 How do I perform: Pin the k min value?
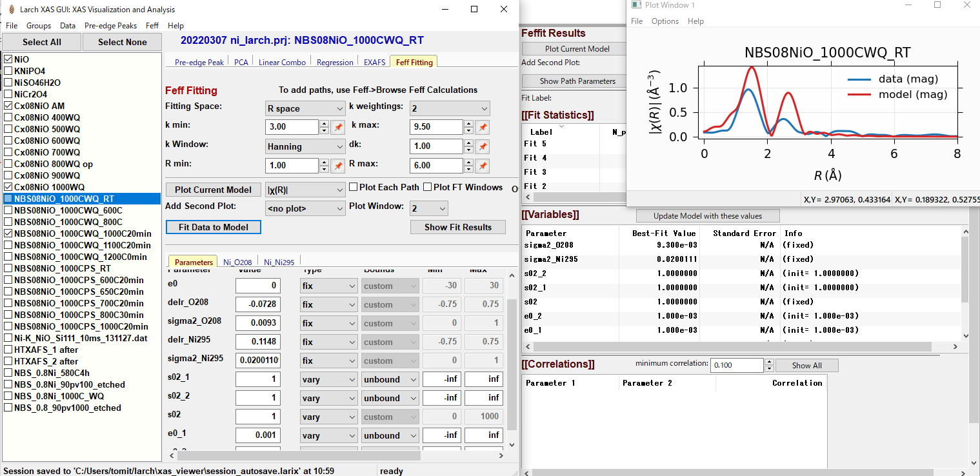338,127
